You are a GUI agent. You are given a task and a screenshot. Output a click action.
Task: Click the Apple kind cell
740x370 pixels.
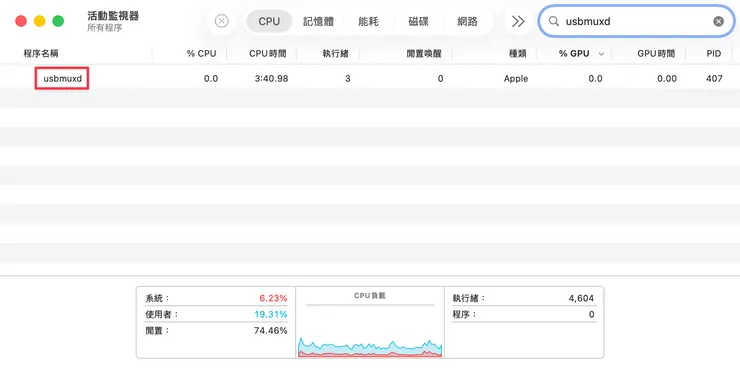pos(516,78)
